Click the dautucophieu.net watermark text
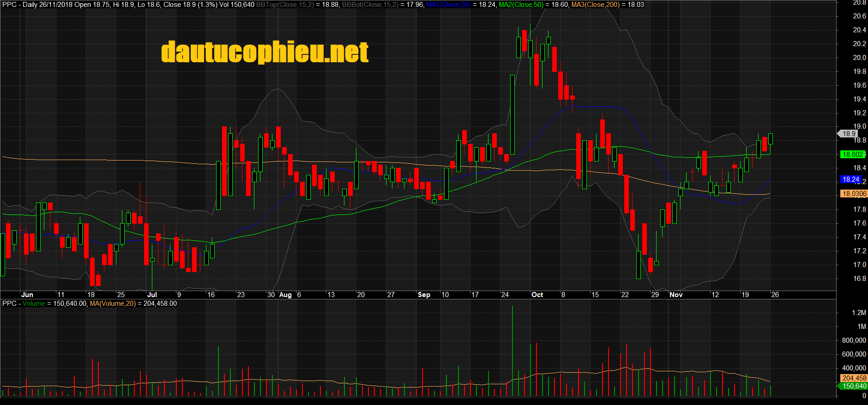Screen dimensions: 868x405 (x=265, y=52)
